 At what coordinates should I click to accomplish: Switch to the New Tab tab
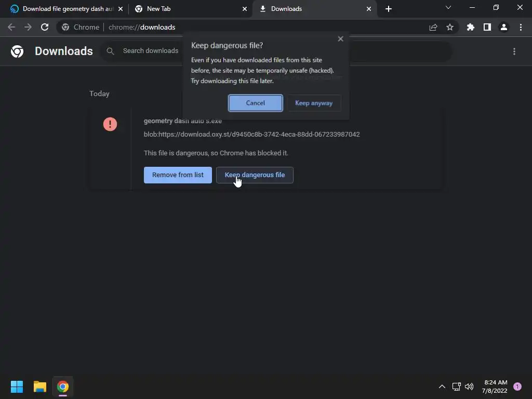190,9
